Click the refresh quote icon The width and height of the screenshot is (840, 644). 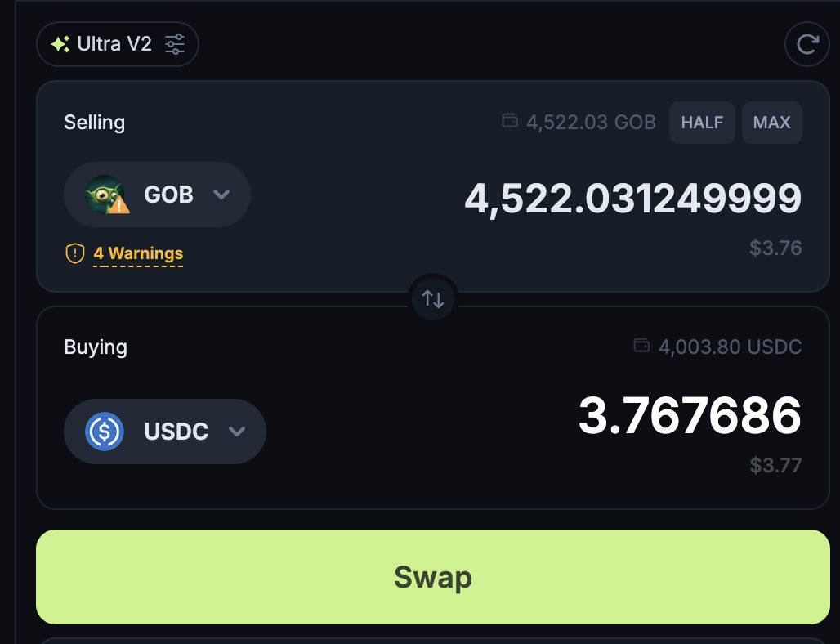tap(807, 44)
